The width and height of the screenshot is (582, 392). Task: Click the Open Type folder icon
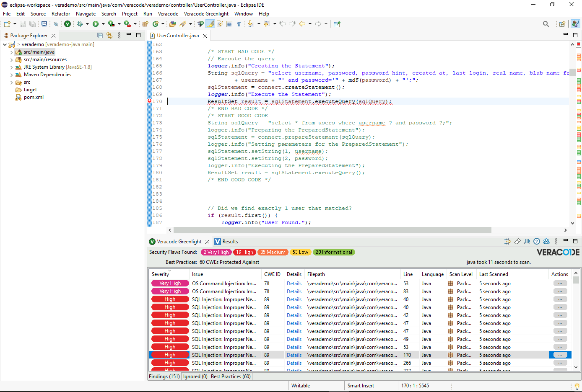tap(172, 24)
